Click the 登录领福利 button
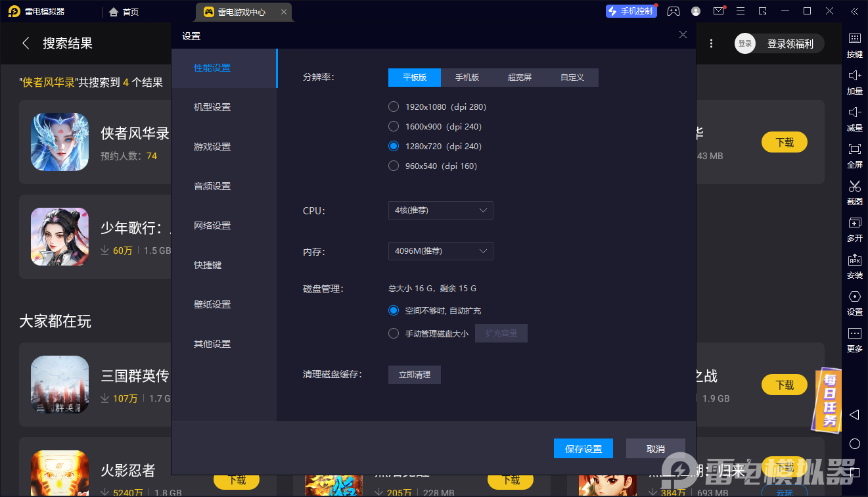This screenshot has height=497, width=868. tap(790, 43)
